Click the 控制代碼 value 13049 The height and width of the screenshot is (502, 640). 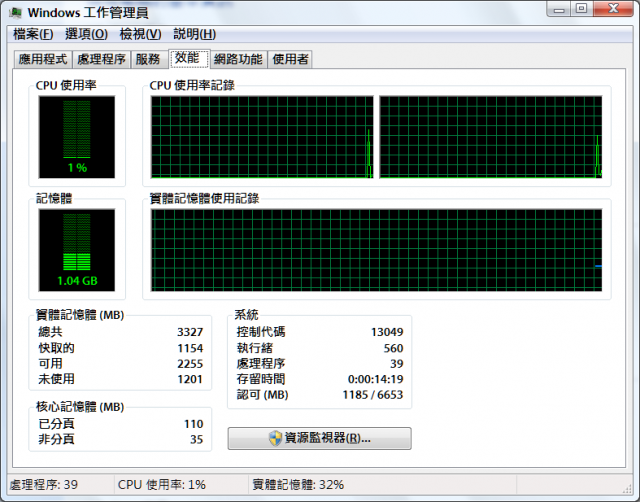coord(387,332)
